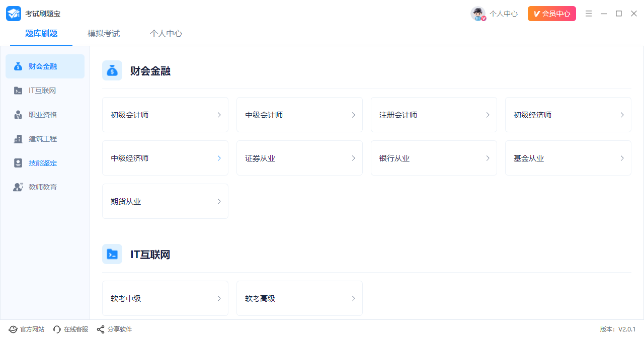Open the 软考高级 card arrow
This screenshot has height=339, width=644.
353,298
